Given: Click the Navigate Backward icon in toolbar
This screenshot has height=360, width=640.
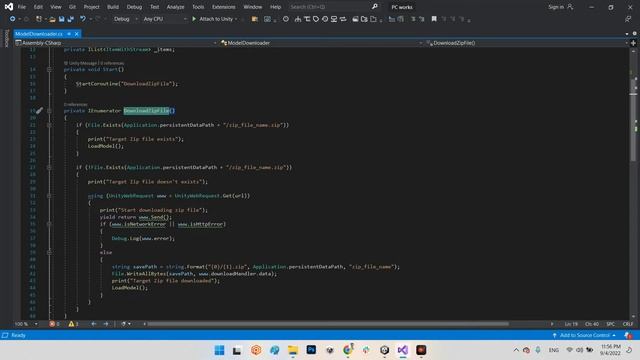Looking at the screenshot, I should tap(13, 19).
